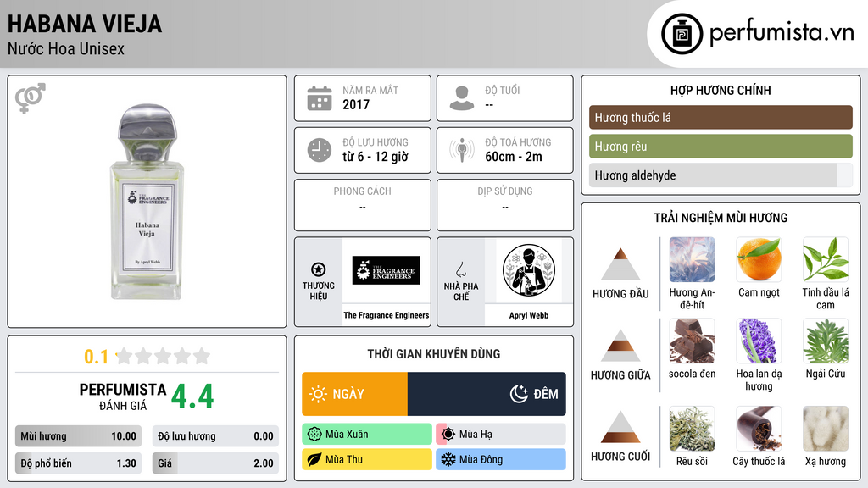The height and width of the screenshot is (488, 868).
Task: Click the Thời gian khuyên dùng heading
Action: point(434,354)
